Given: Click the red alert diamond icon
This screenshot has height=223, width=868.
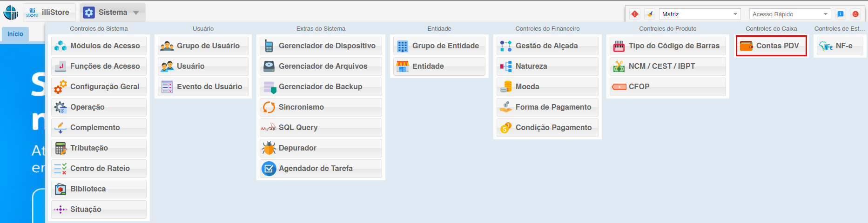Looking at the screenshot, I should coord(635,14).
